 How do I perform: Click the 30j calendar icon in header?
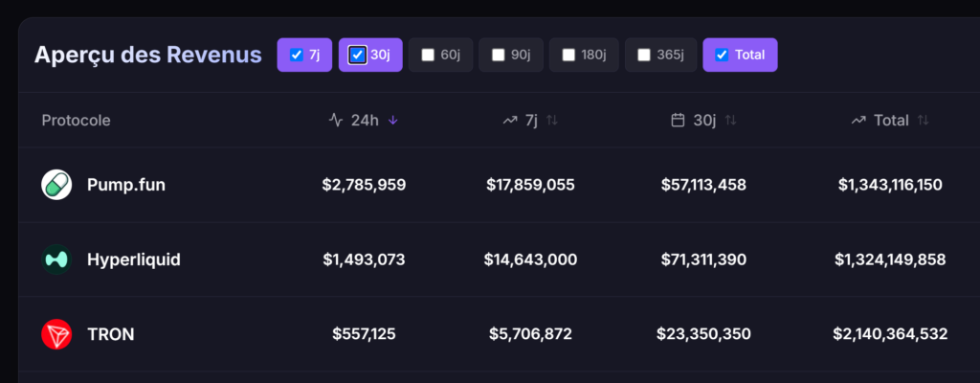coord(679,120)
